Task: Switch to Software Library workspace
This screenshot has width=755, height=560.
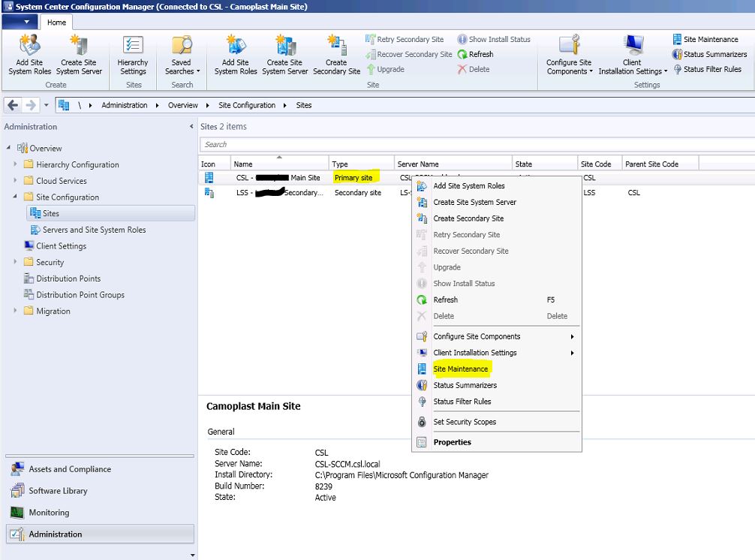Action: (100, 491)
